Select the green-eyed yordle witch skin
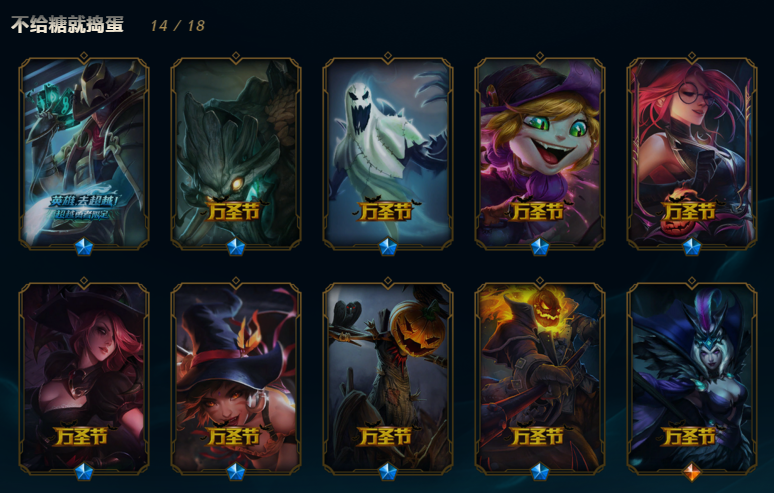Screen dimensions: 774x493 click(x=540, y=152)
